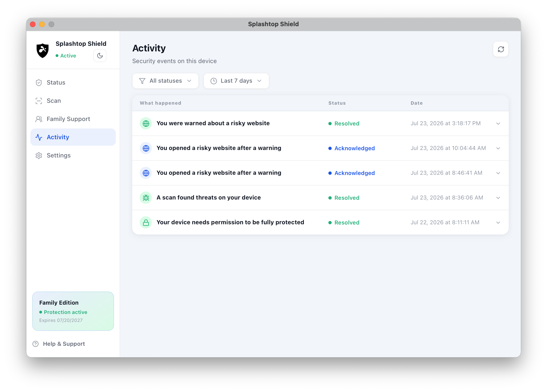Open the Status page
The image size is (547, 392).
[73, 82]
